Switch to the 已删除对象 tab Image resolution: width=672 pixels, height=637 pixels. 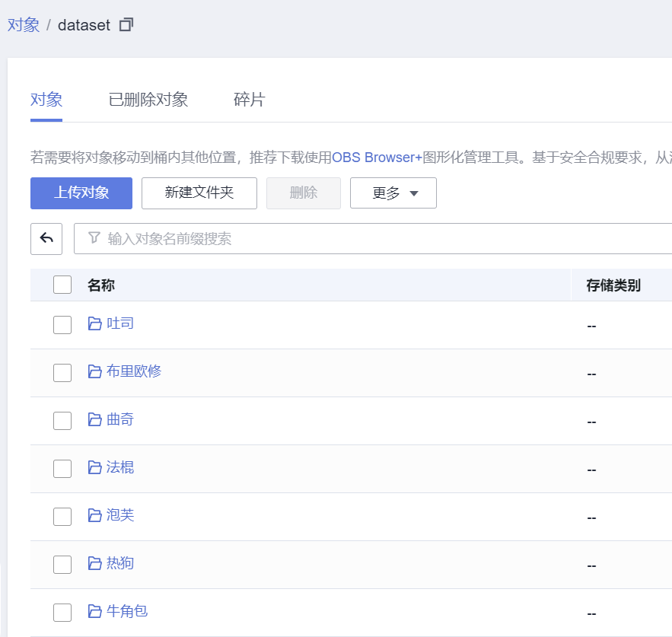tap(148, 100)
